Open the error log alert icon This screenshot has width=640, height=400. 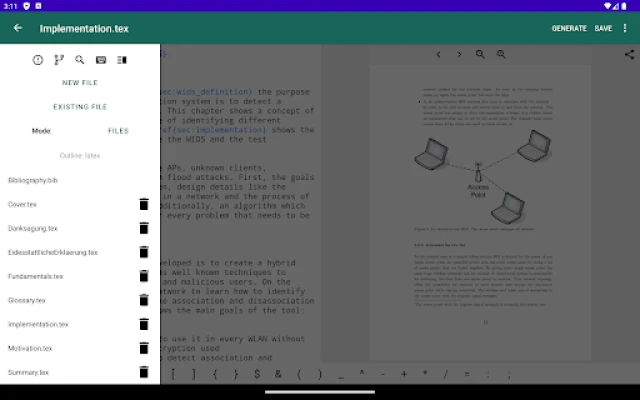(38, 60)
